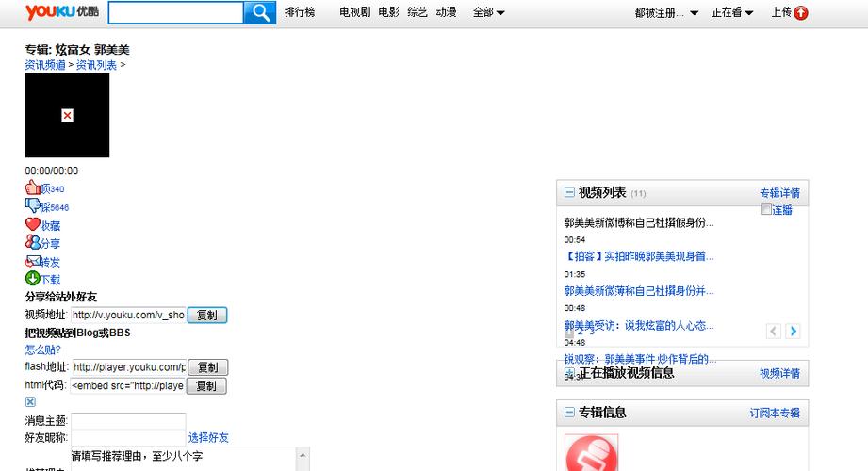Click the search input field
868x471 pixels.
(x=175, y=13)
